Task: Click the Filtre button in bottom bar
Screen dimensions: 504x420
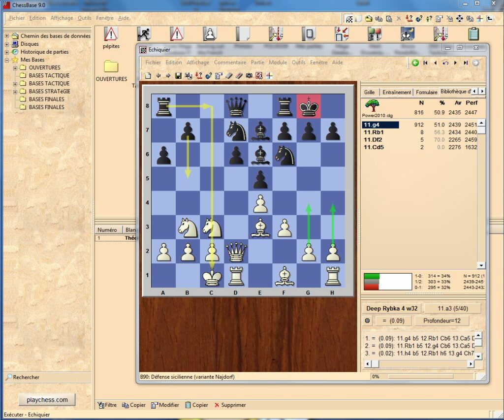Action: (x=107, y=405)
